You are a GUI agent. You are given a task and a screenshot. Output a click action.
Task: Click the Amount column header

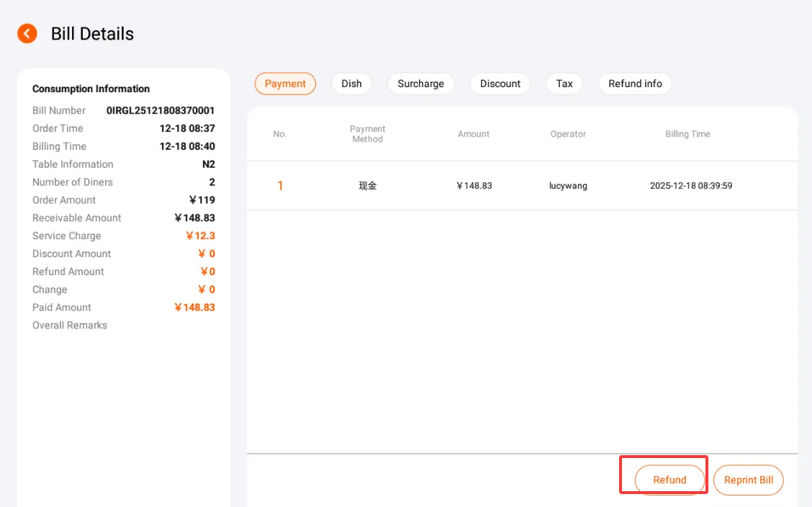pos(474,134)
